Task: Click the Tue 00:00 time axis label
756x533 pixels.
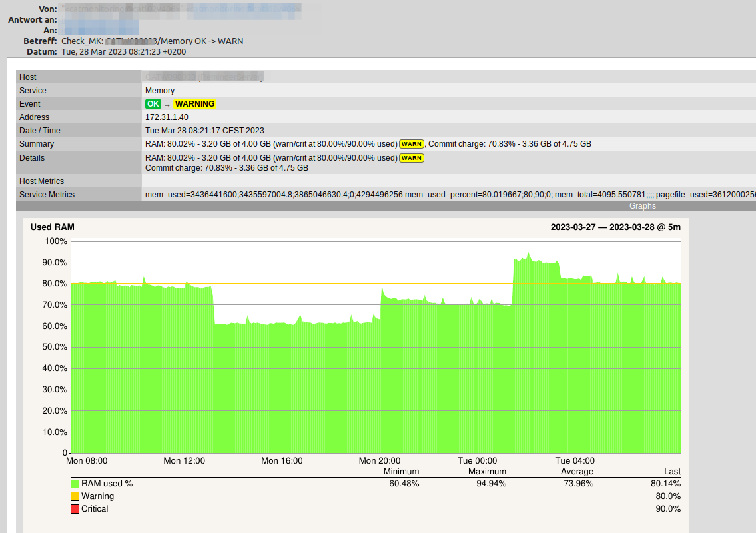Action: [478, 461]
